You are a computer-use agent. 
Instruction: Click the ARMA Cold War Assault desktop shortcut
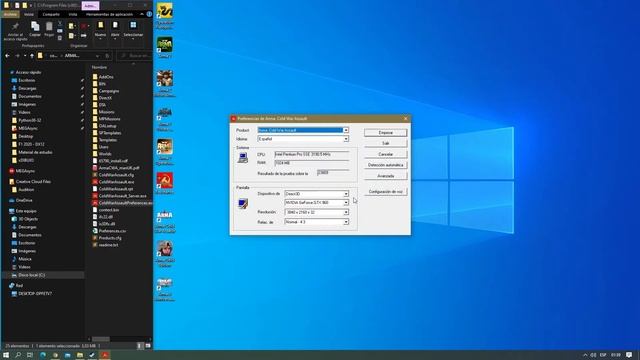[164, 221]
